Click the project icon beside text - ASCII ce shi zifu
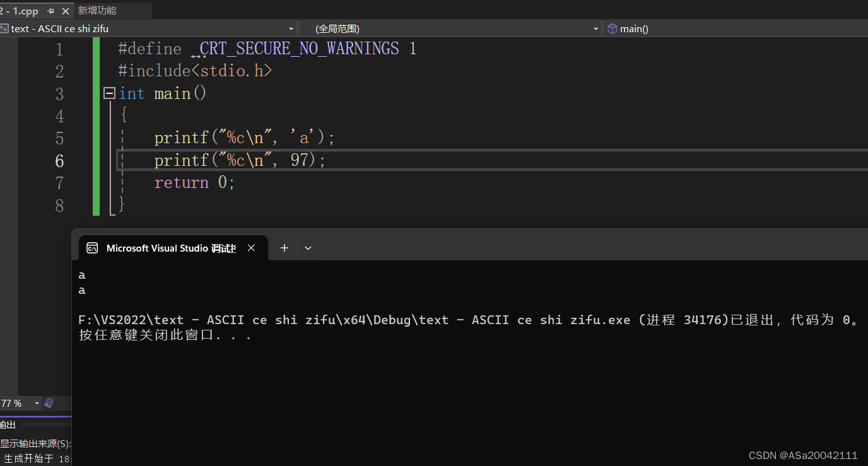868x466 pixels. [4, 28]
